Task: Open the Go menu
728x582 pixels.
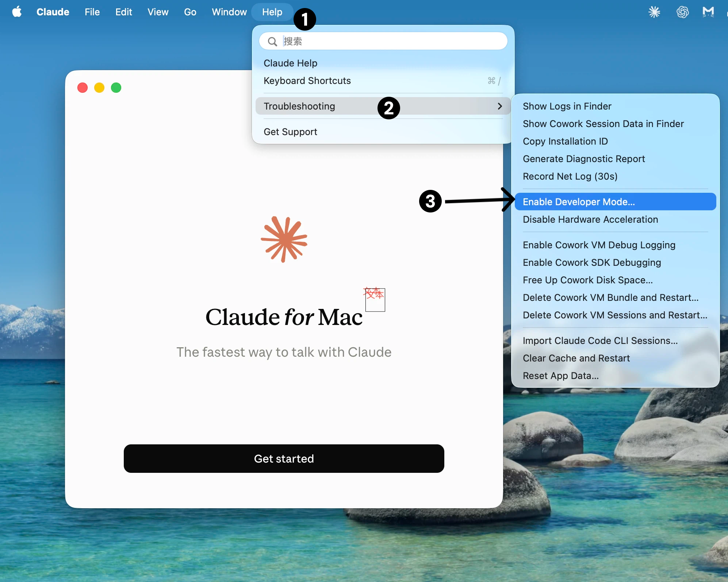Action: pyautogui.click(x=190, y=12)
